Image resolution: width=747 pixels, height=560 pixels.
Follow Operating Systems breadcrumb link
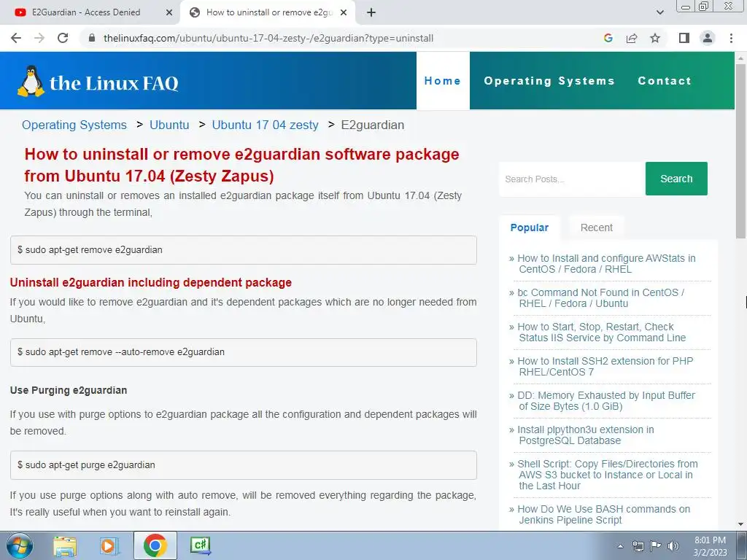click(74, 125)
